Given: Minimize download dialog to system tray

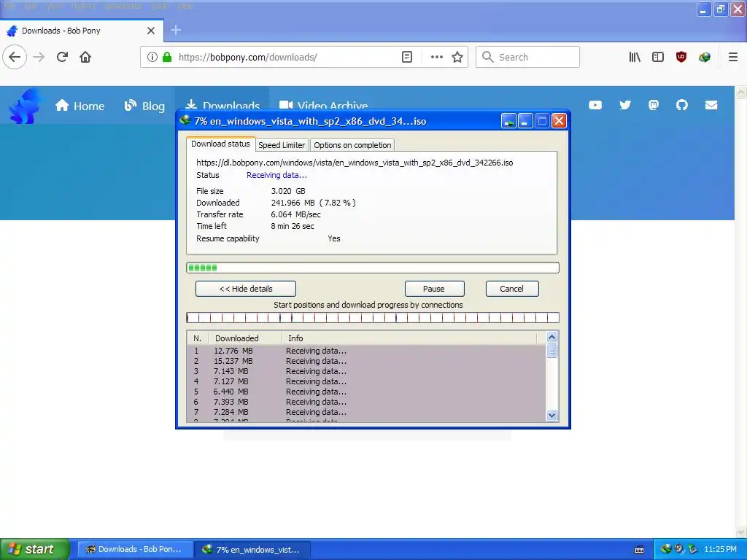Looking at the screenshot, I should click(508, 121).
